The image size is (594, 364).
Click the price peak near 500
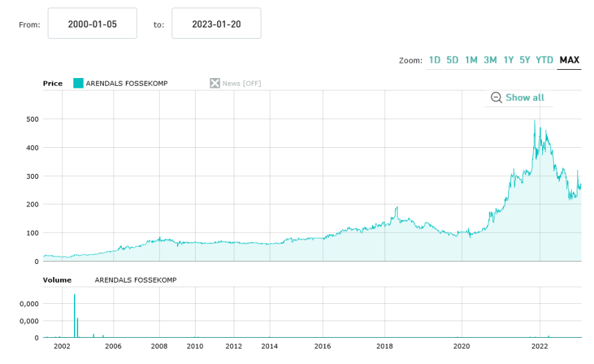tap(535, 122)
